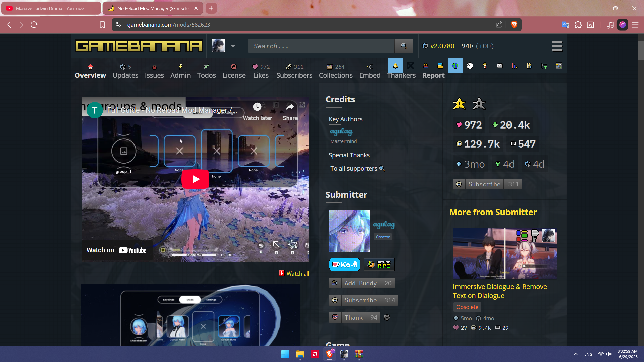Screen dimensions: 644x362
Task: Click the clock icon in the icon row
Action: [470, 66]
